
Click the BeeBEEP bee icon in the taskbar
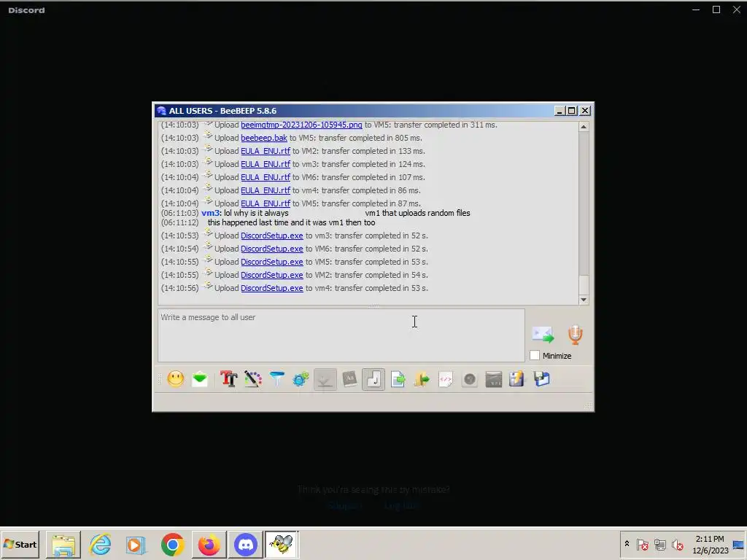click(x=282, y=544)
